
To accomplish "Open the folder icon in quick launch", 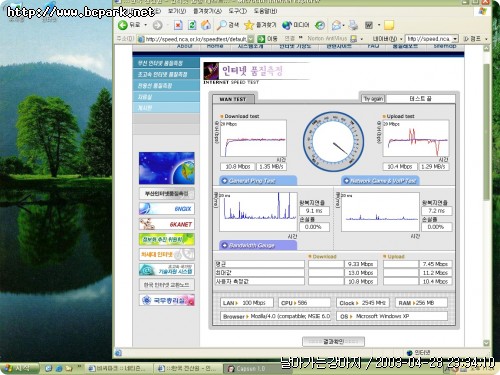I will pyautogui.click(x=69, y=368).
